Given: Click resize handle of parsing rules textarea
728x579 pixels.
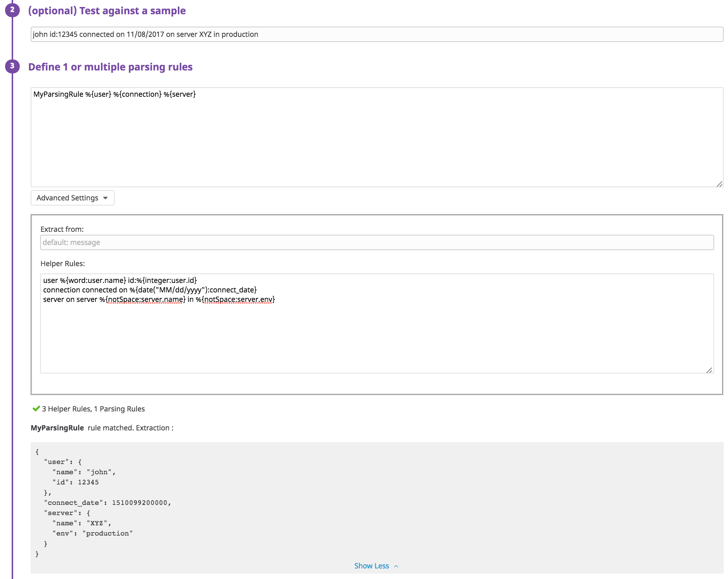Looking at the screenshot, I should click(719, 184).
